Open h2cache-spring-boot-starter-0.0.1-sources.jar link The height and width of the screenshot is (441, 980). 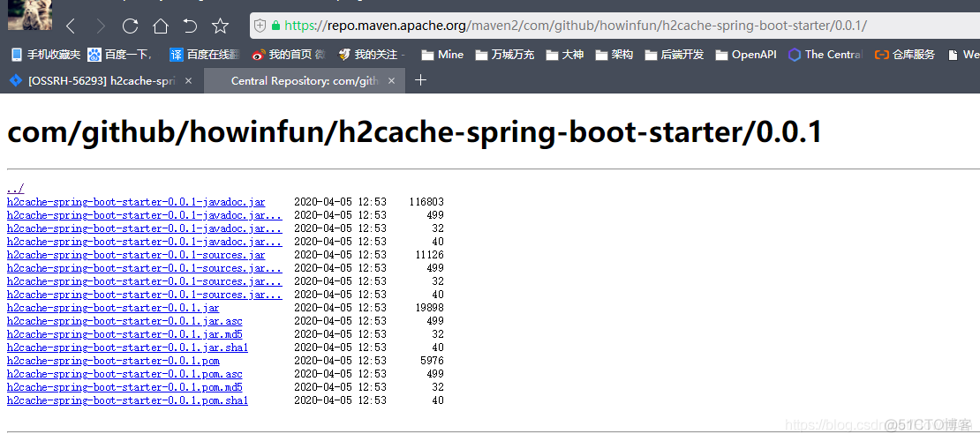(136, 255)
